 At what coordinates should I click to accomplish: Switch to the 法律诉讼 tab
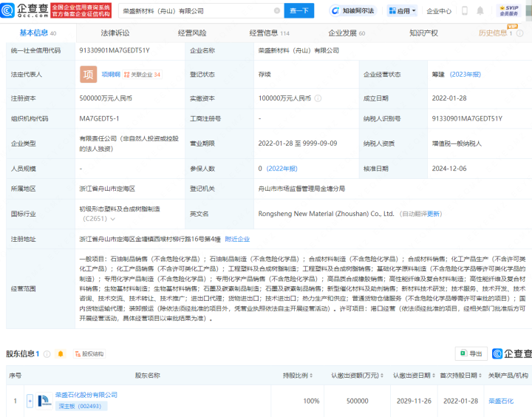point(115,33)
